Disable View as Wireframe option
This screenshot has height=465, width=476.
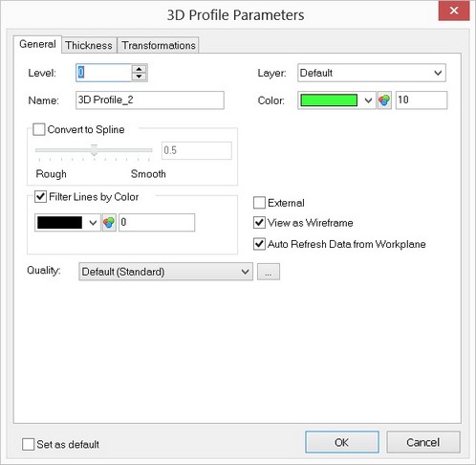pos(259,222)
